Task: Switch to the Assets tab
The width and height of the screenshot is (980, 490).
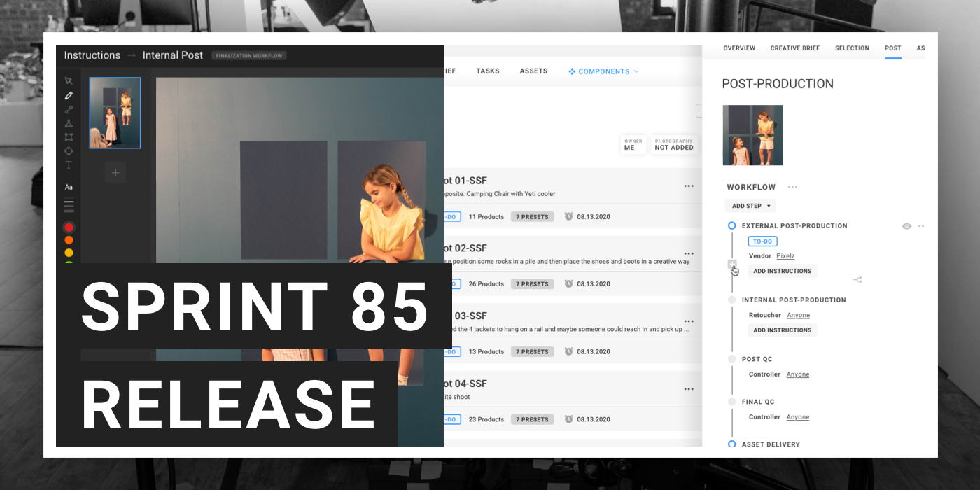Action: (x=533, y=71)
